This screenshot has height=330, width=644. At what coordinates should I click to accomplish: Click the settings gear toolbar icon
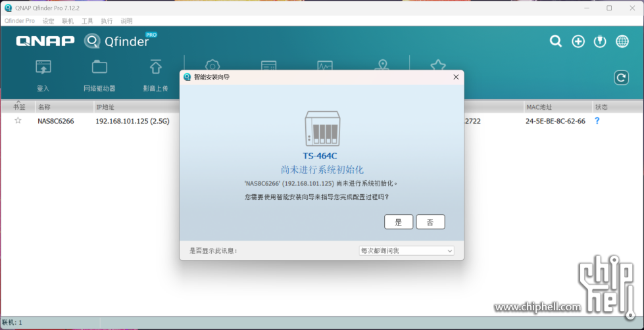click(x=212, y=65)
